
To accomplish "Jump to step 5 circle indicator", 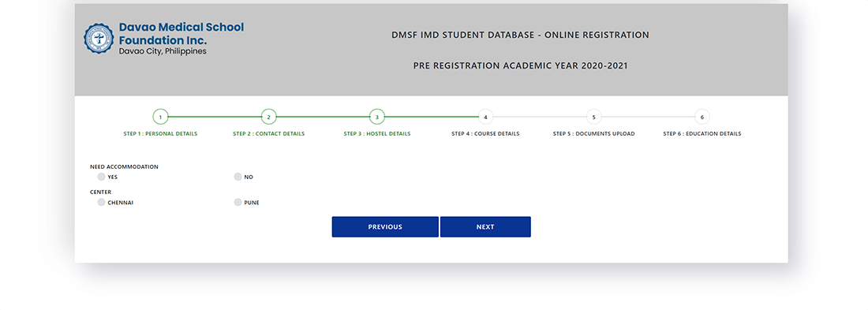I will point(593,117).
